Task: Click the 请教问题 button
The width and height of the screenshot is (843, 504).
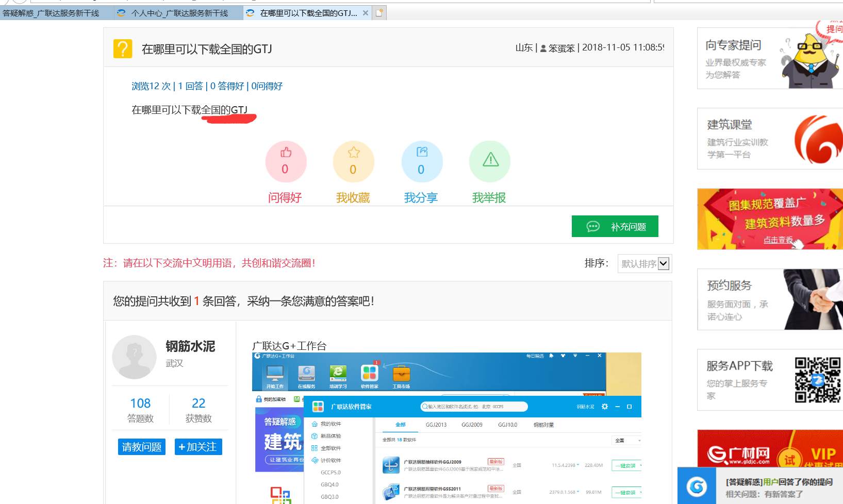Action: 142,447
